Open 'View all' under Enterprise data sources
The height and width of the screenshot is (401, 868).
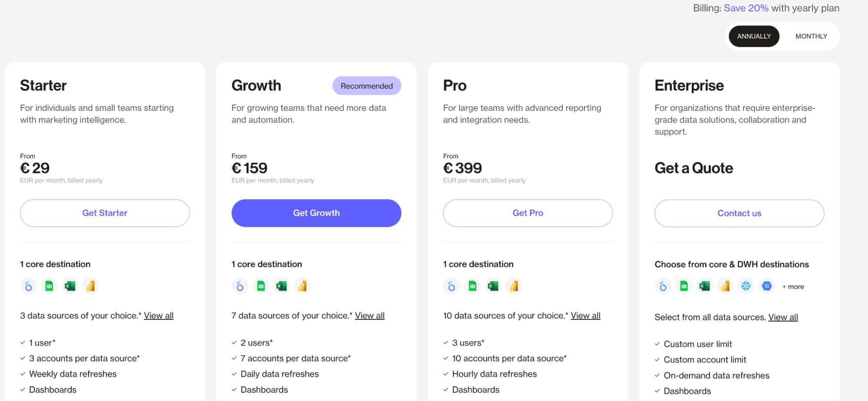click(x=783, y=317)
